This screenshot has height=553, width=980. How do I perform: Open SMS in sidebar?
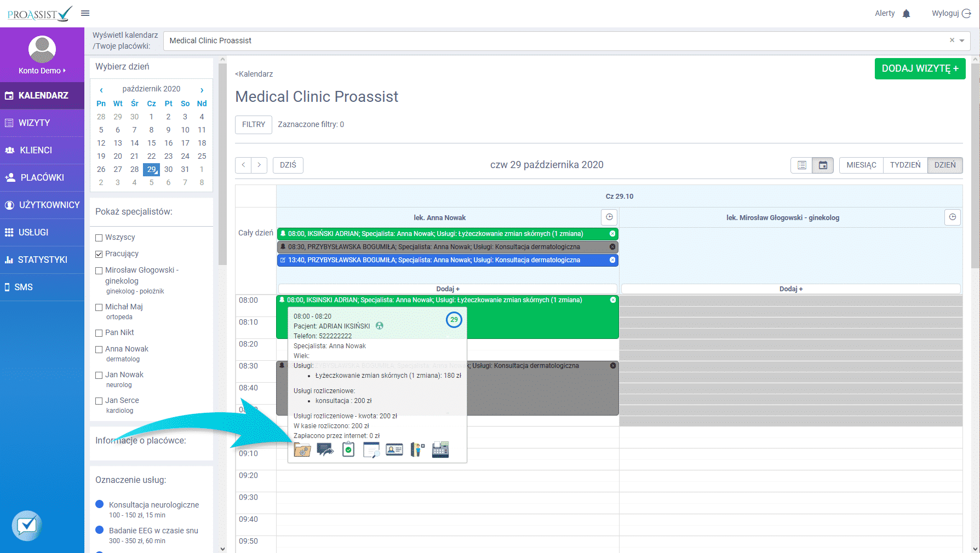click(x=42, y=287)
